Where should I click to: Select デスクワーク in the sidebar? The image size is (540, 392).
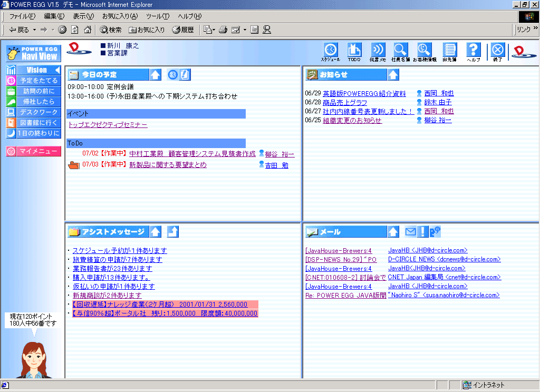coord(33,112)
